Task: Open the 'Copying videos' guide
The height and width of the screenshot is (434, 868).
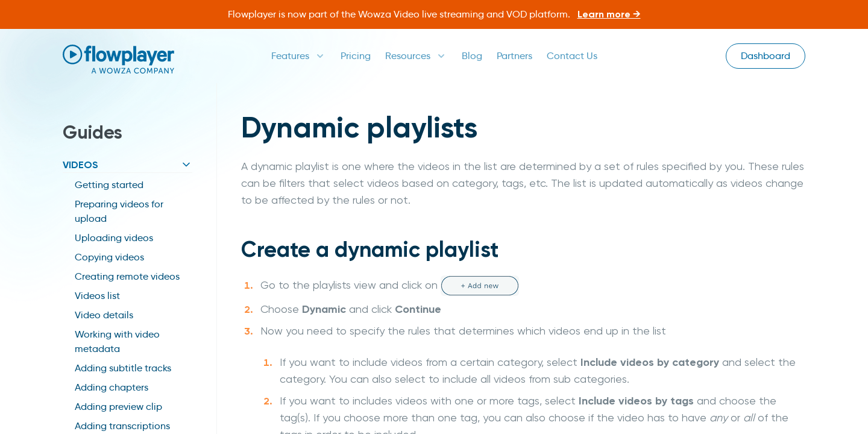Action: point(109,257)
